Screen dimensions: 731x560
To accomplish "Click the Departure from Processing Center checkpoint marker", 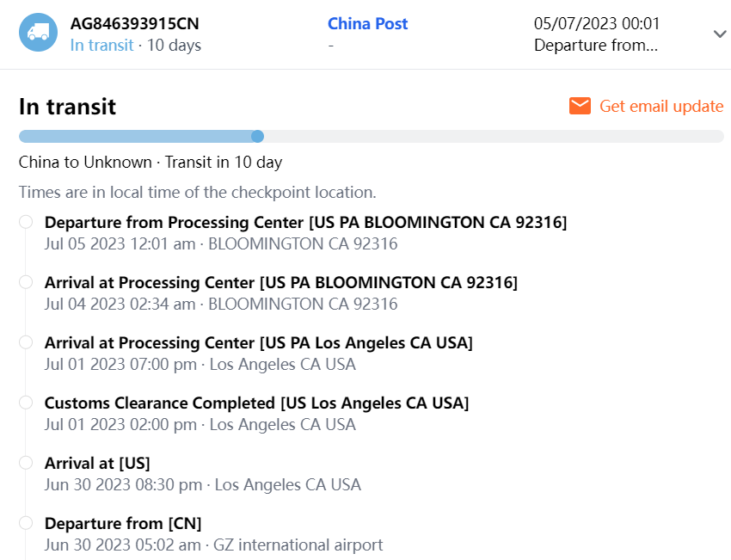I will (x=27, y=222).
